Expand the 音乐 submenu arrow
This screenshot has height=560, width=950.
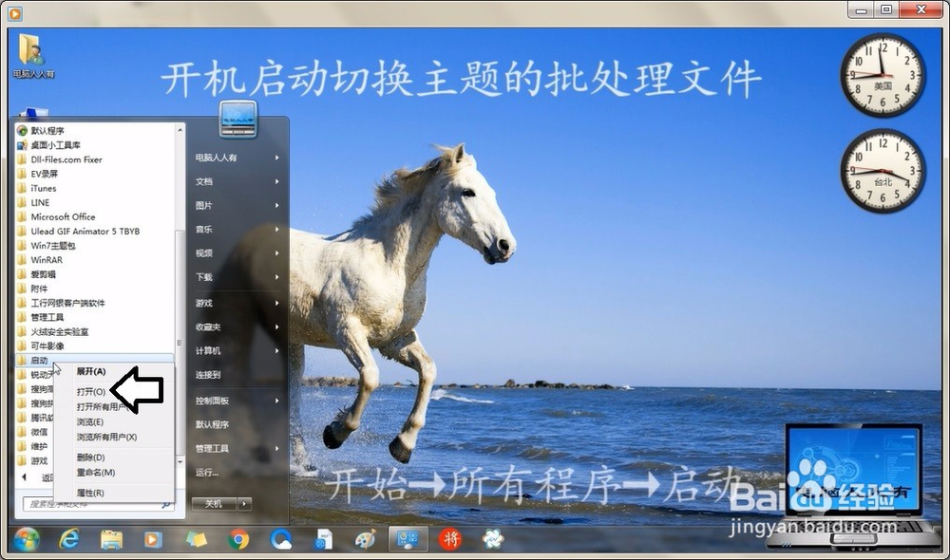(x=276, y=229)
